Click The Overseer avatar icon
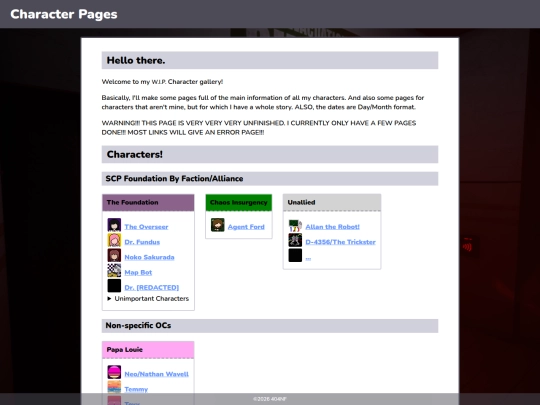 (114, 225)
